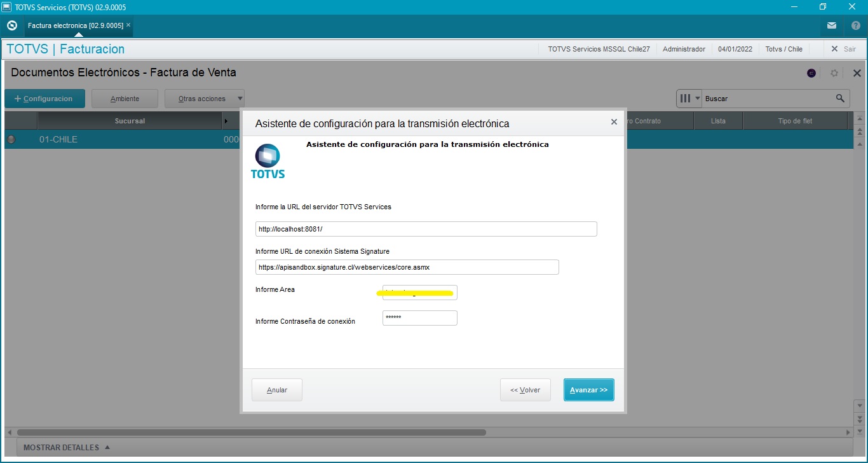This screenshot has height=463, width=868.
Task: Open the mail envelope icon
Action: (832, 25)
